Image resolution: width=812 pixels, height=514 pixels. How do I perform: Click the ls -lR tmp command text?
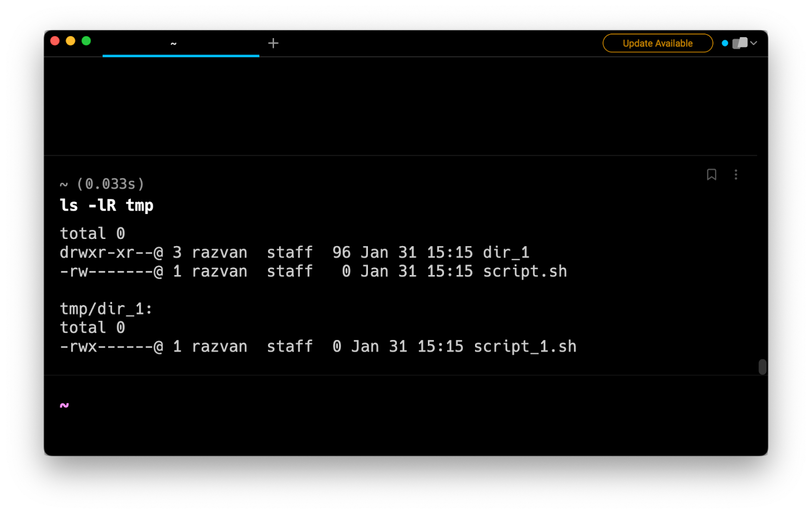pyautogui.click(x=107, y=205)
